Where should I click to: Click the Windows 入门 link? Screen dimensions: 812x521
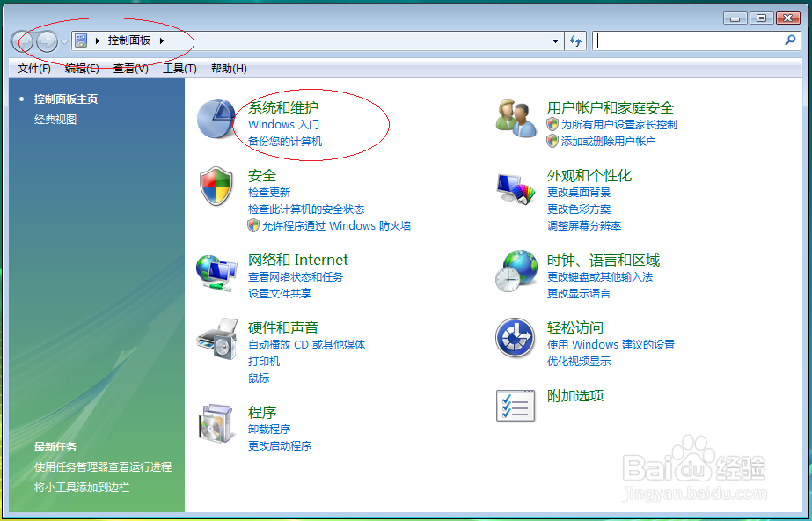tap(284, 125)
